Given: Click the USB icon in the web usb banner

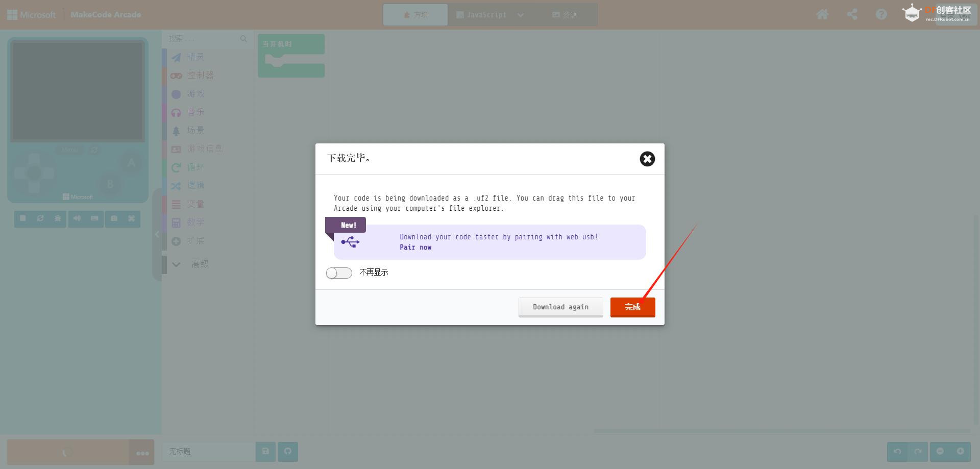Looking at the screenshot, I should tap(350, 242).
